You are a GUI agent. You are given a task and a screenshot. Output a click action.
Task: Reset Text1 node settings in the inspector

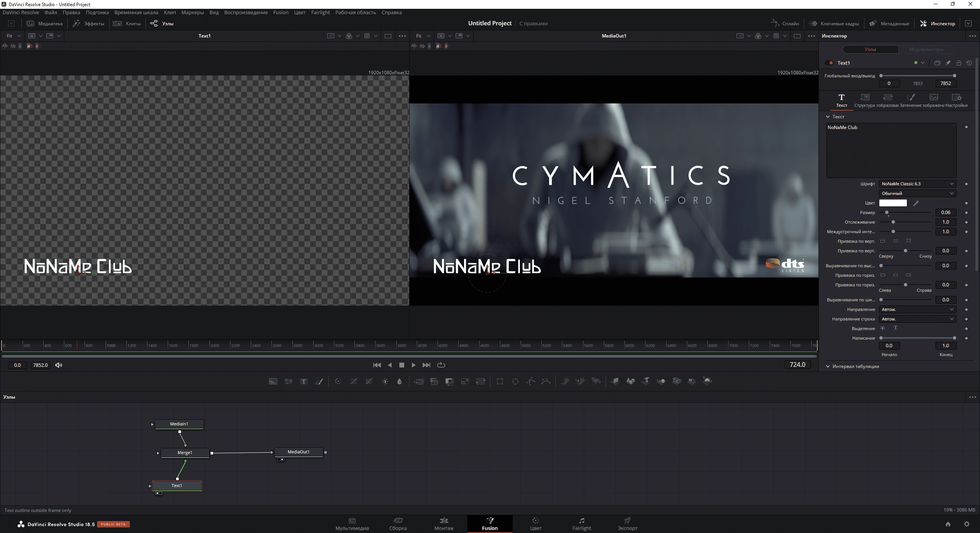(x=969, y=63)
